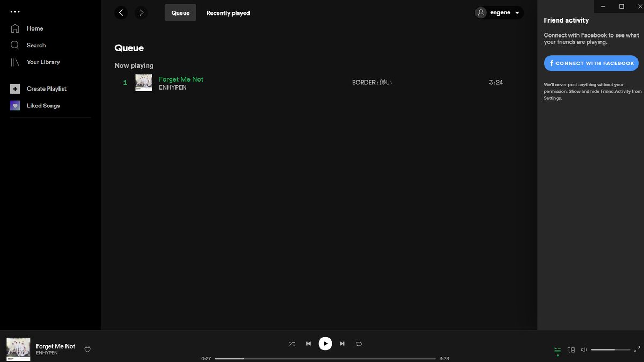Adjust the volume slider
Image resolution: width=644 pixels, height=362 pixels.
(x=611, y=350)
